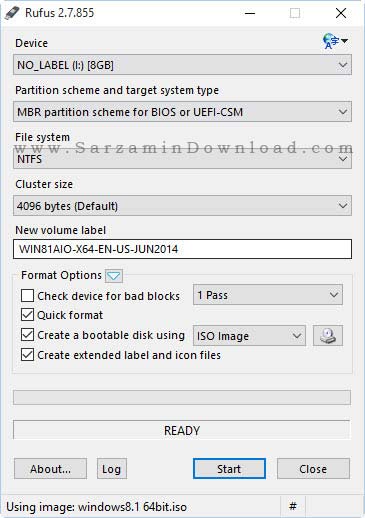Uncheck the Quick format option
Viewport: 365px width, 518px height.
pyautogui.click(x=27, y=315)
